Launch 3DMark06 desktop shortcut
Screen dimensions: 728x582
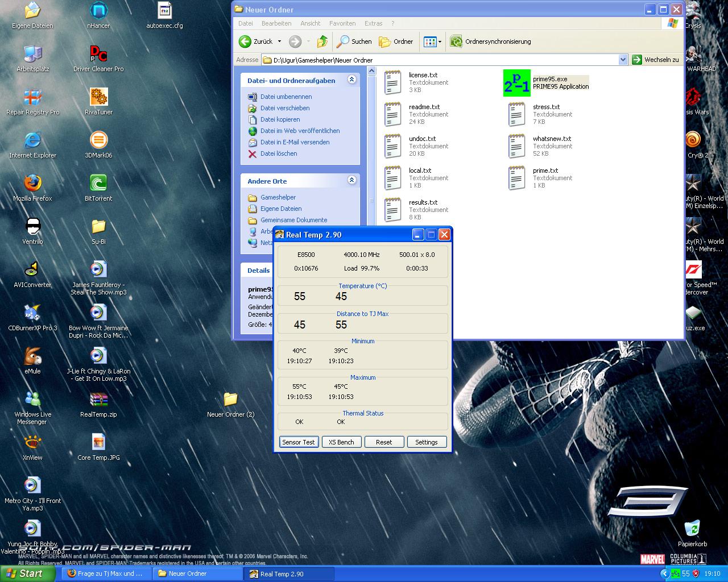(x=98, y=145)
